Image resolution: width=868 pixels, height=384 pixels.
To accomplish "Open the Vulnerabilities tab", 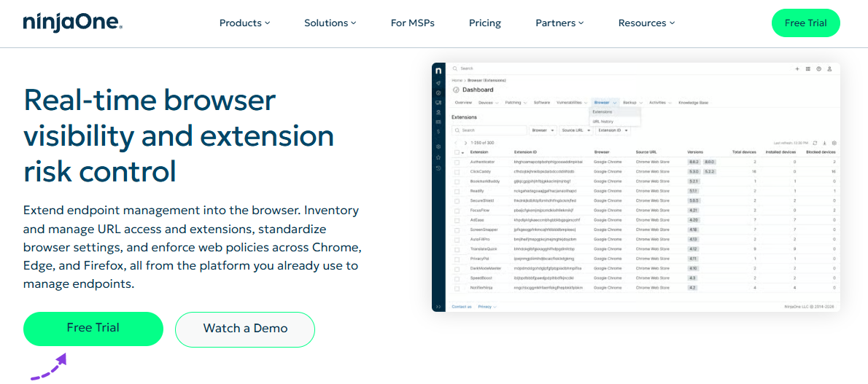I will tap(572, 102).
